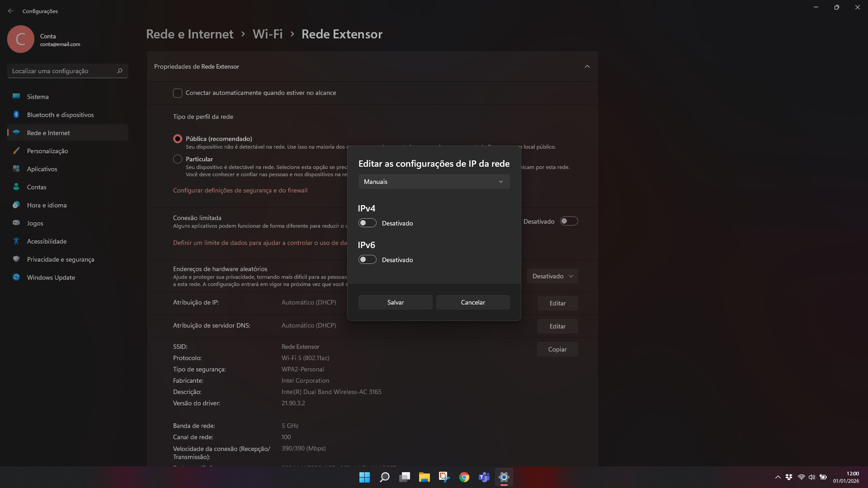This screenshot has width=868, height=488.
Task: Open the Sistema settings category
Action: tap(38, 97)
